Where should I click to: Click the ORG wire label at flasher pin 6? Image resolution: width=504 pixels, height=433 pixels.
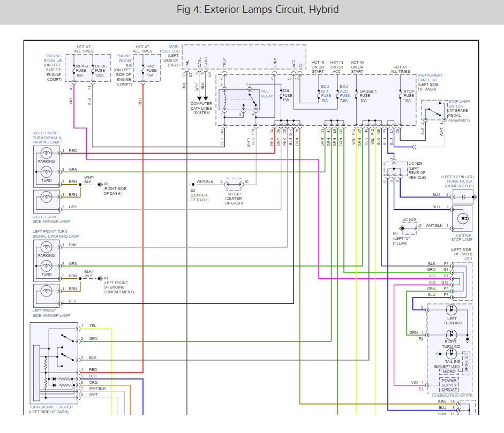93,382
